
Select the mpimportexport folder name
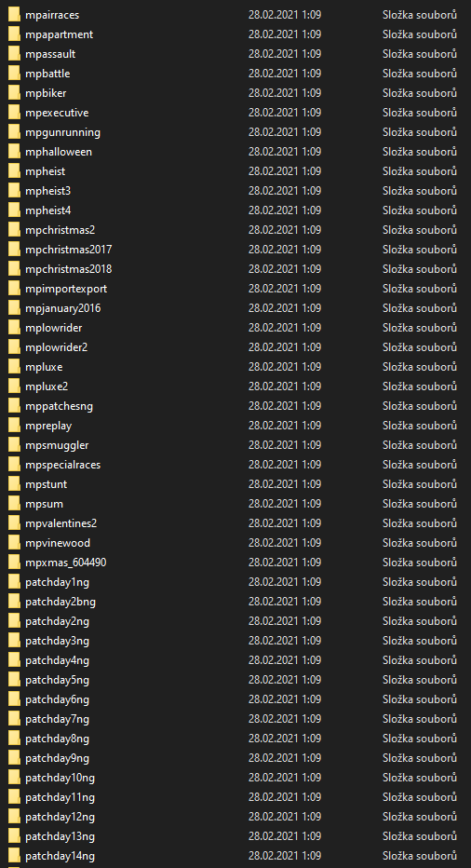[x=66, y=289]
